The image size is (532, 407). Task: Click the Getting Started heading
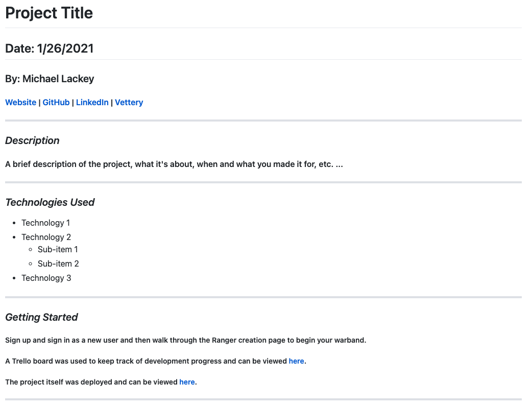(41, 317)
